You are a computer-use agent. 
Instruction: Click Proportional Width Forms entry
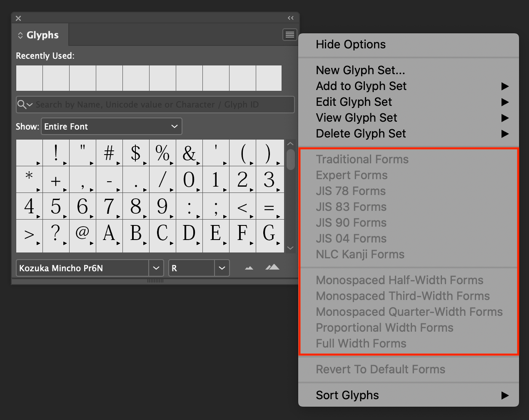click(x=409, y=327)
